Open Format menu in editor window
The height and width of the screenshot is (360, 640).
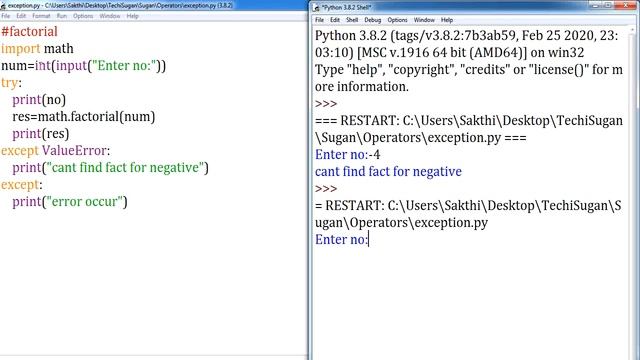41,16
